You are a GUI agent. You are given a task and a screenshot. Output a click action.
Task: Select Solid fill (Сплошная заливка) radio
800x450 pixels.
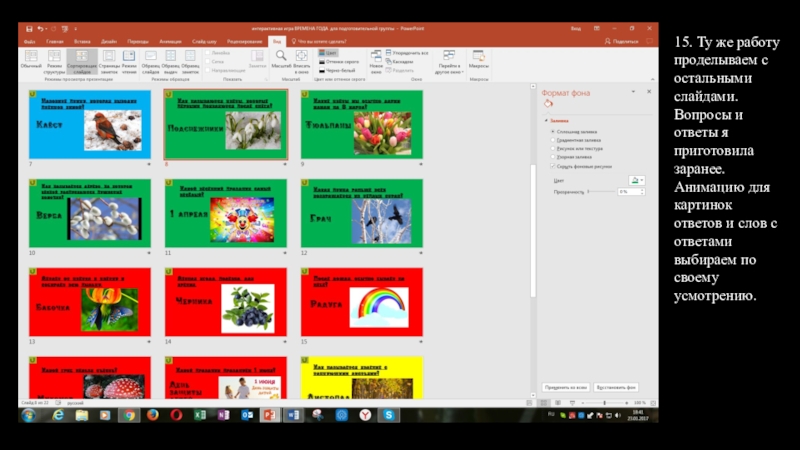553,132
